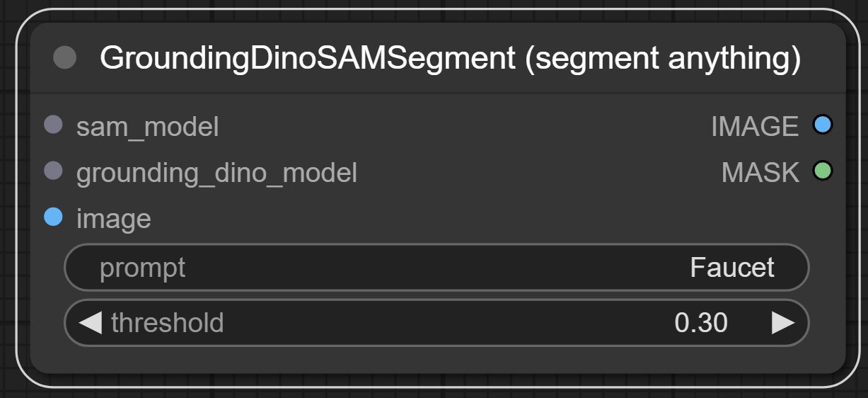Click the Faucet prompt value
The height and width of the screenshot is (398, 868).
(731, 268)
